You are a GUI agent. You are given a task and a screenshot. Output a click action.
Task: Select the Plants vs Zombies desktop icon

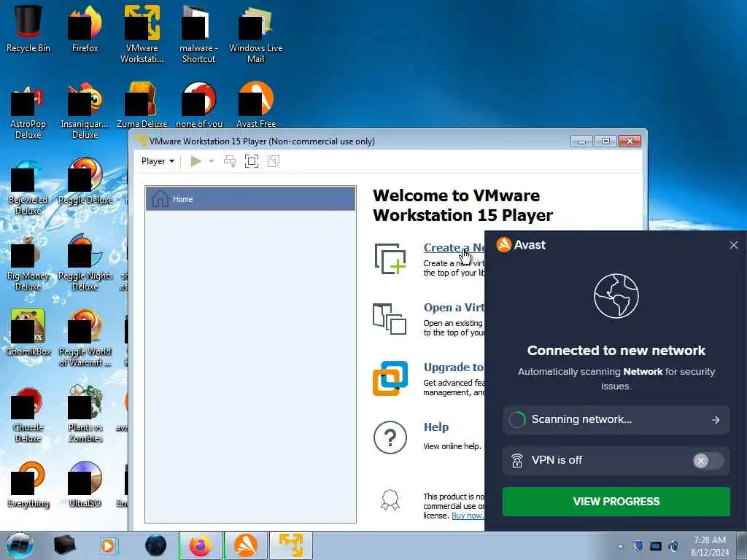85,414
